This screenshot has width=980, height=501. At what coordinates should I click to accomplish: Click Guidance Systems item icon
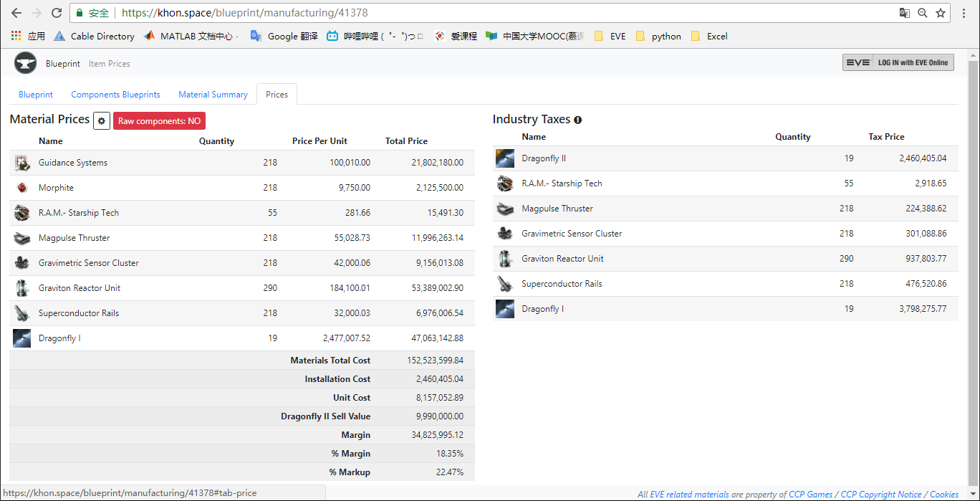pyautogui.click(x=21, y=163)
